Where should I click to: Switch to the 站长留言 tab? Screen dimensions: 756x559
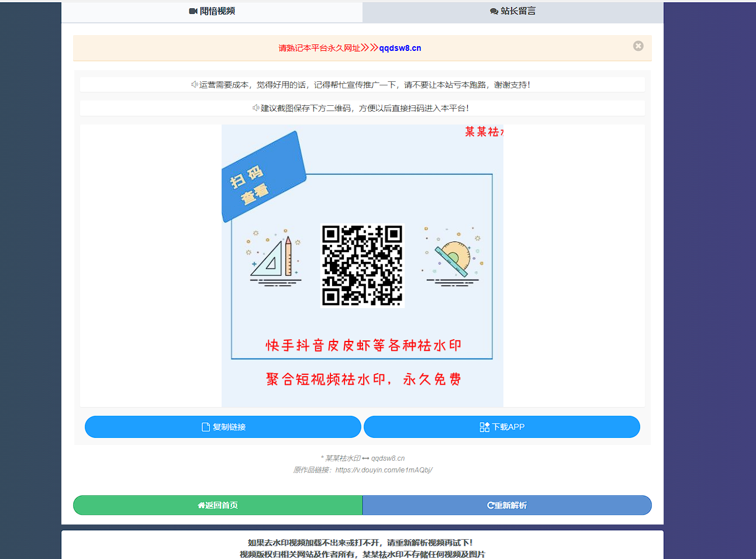click(x=513, y=11)
